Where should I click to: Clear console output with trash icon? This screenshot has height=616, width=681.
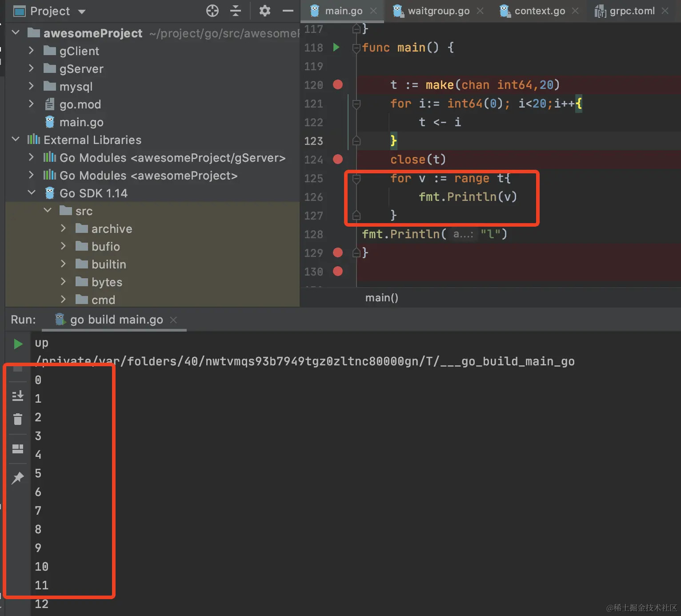[18, 419]
